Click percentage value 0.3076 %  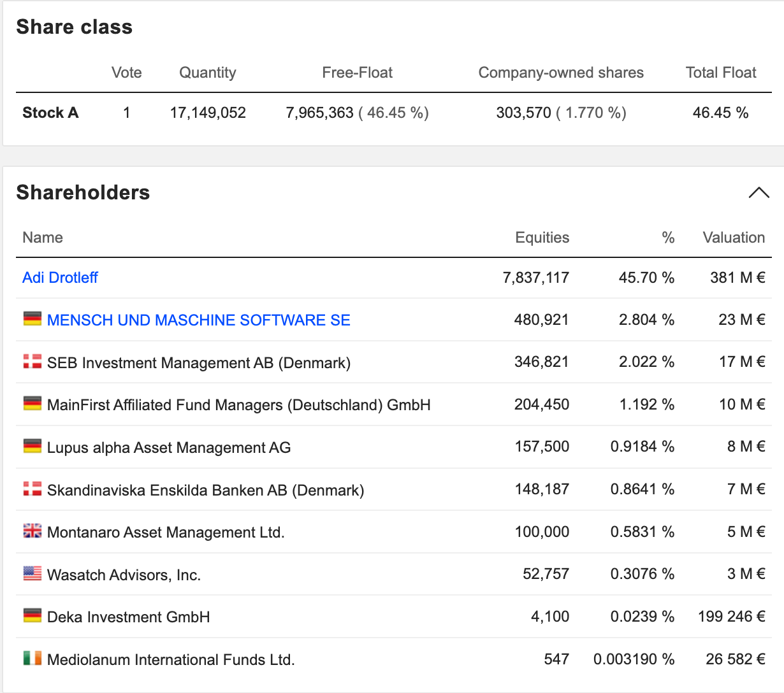[642, 574]
